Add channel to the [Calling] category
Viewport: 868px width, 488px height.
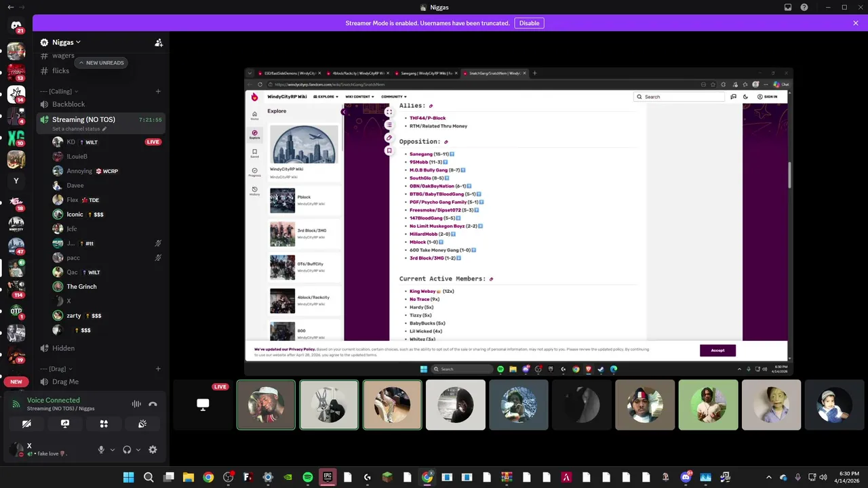click(158, 91)
